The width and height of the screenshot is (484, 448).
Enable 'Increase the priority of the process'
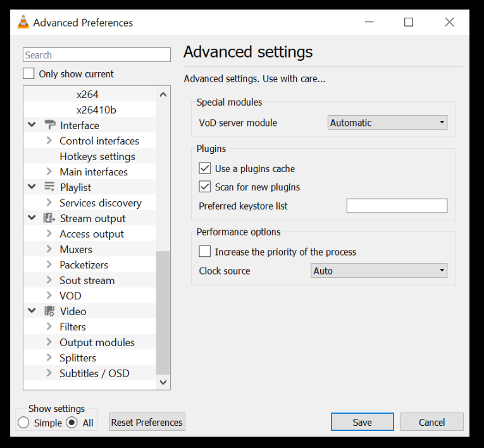[205, 252]
